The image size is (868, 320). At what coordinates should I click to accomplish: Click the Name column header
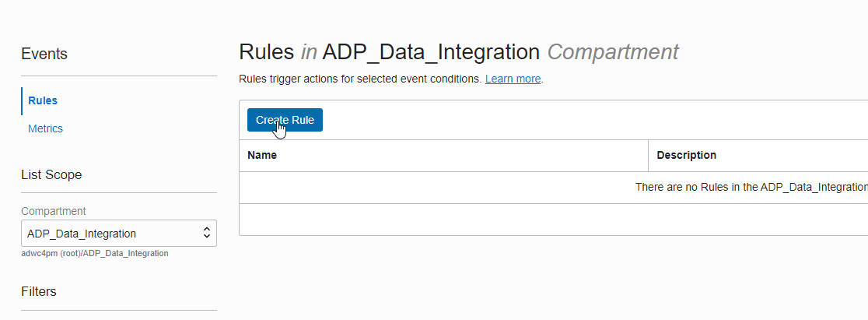pyautogui.click(x=262, y=155)
